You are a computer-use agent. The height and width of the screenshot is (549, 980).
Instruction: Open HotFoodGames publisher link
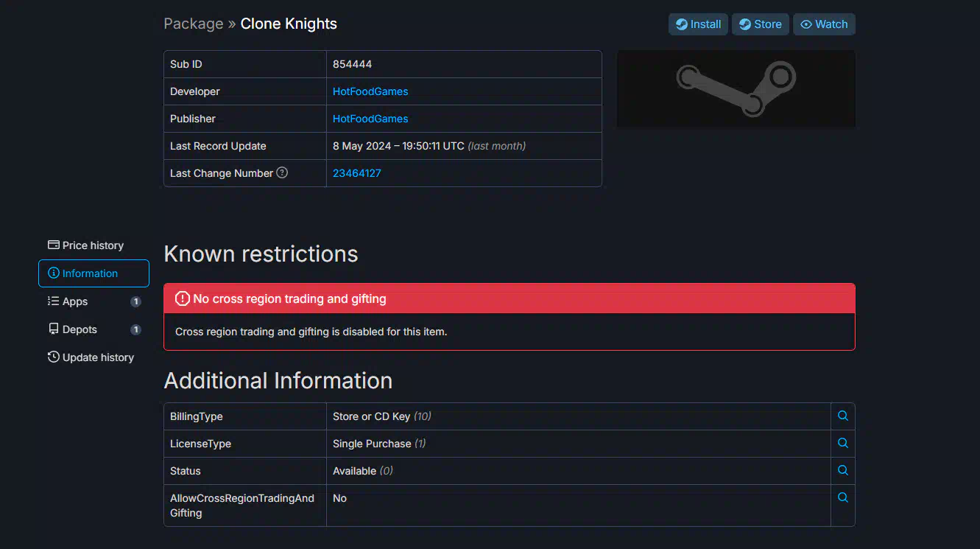[x=370, y=119]
